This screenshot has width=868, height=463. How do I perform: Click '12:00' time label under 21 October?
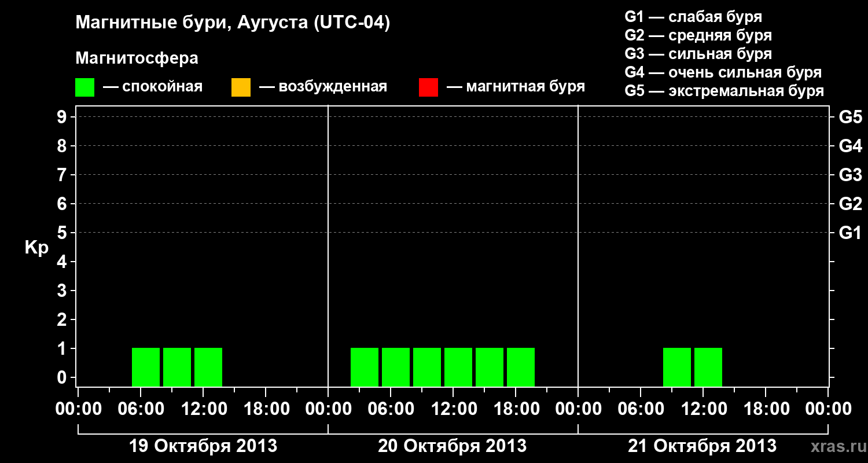click(703, 409)
